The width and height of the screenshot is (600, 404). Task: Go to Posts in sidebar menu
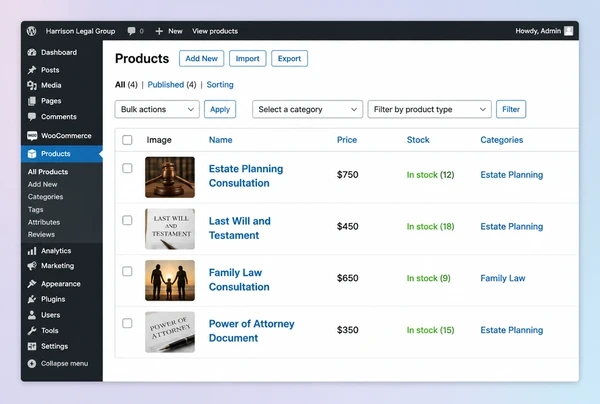click(x=50, y=70)
